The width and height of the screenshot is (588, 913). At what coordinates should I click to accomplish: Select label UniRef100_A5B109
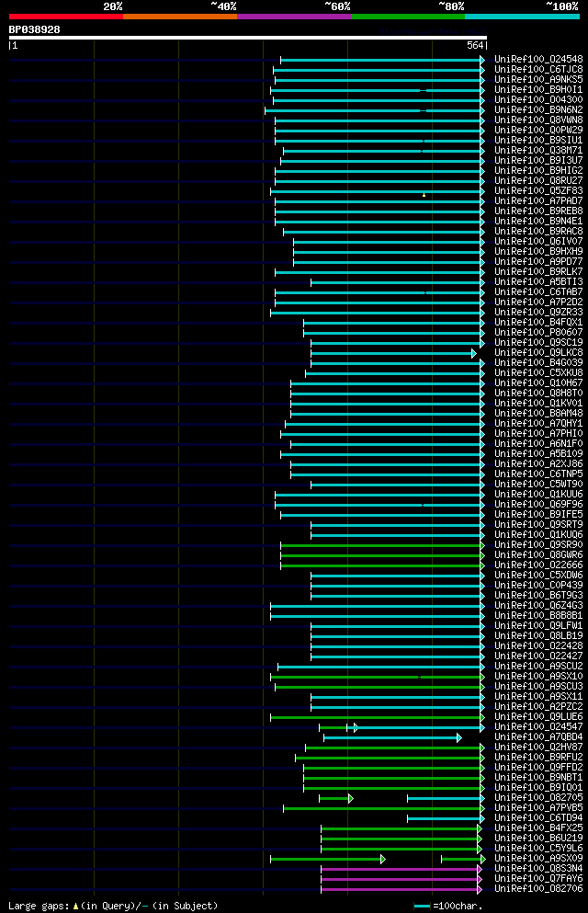point(538,453)
